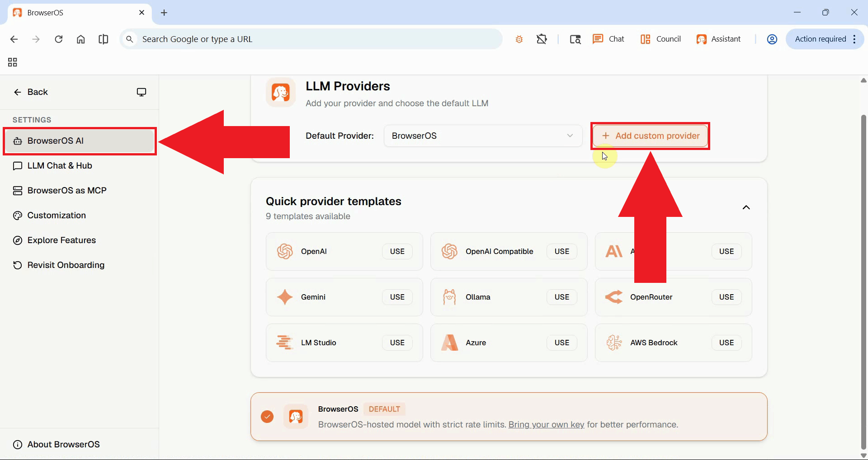The image size is (868, 460).
Task: Click the apps grid icon below the toolbar
Action: (12, 62)
